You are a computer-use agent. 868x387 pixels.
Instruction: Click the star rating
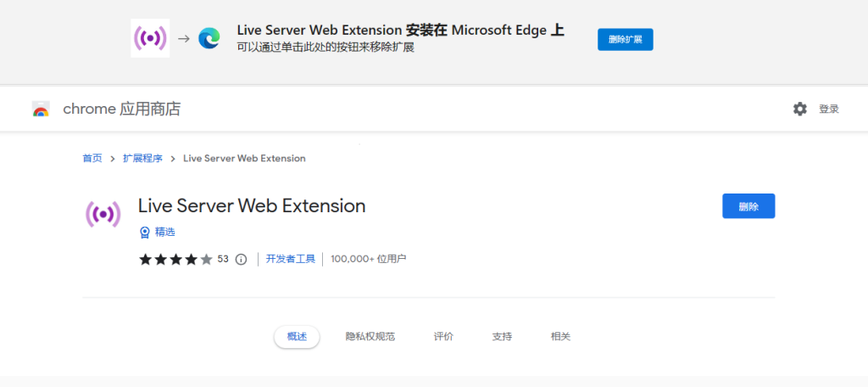(175, 259)
